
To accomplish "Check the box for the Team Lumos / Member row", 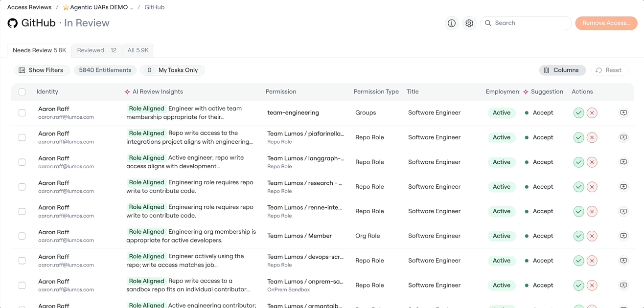I will (x=22, y=236).
